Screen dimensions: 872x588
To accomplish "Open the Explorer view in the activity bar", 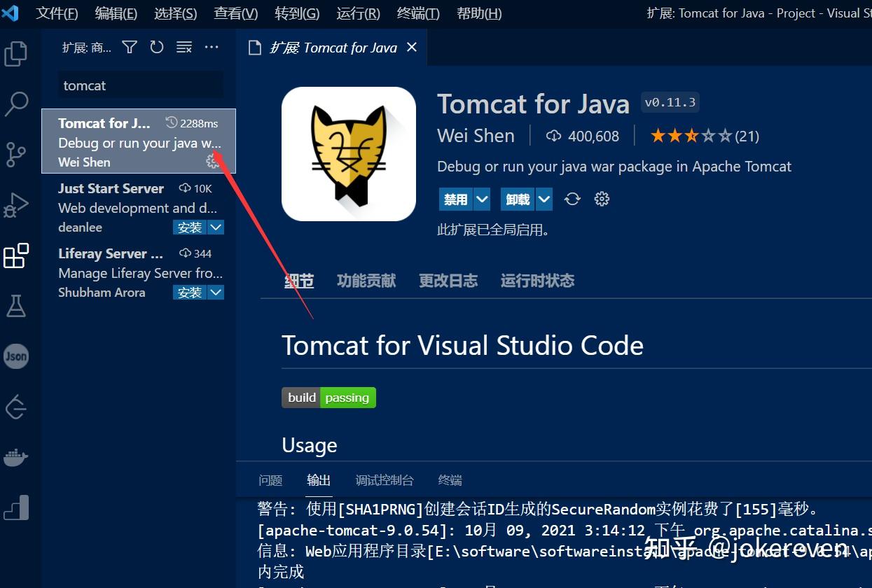I will [15, 53].
